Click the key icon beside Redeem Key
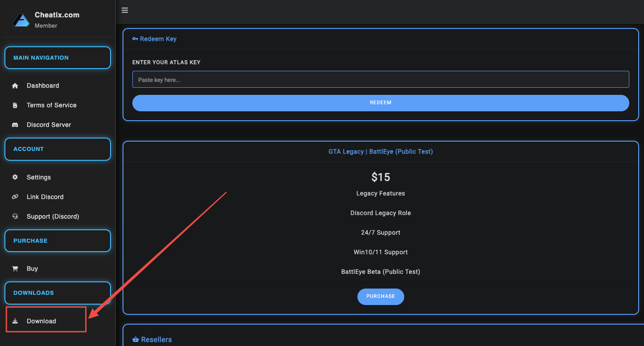This screenshot has height=346, width=644. [x=135, y=39]
